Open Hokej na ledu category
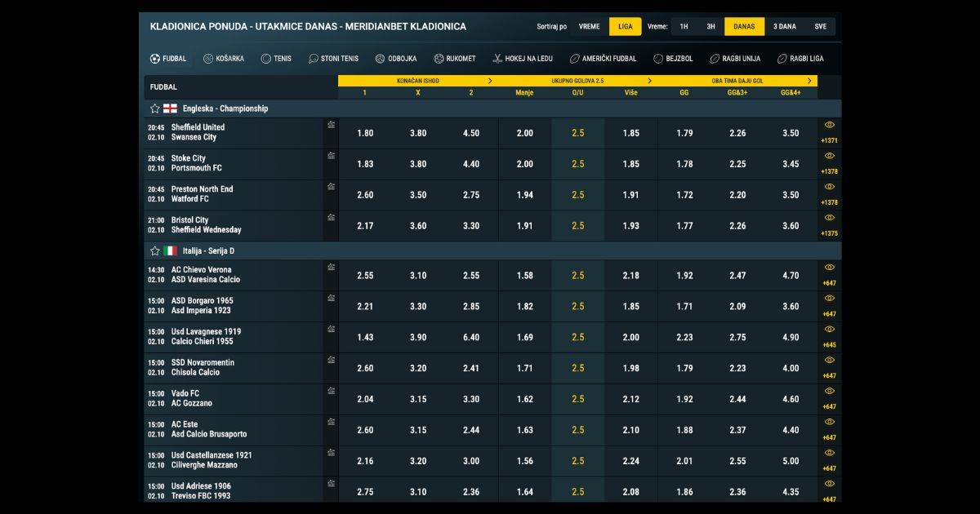The width and height of the screenshot is (980, 514). (497, 59)
